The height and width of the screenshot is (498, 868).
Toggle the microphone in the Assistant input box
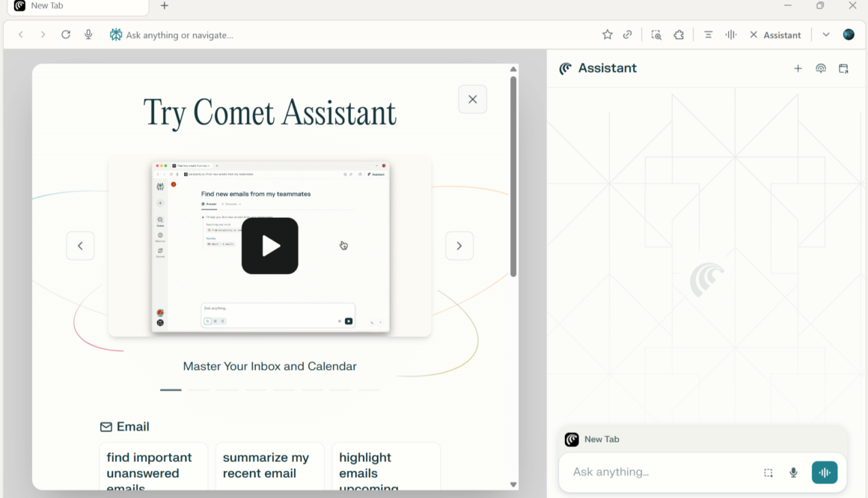tap(793, 473)
